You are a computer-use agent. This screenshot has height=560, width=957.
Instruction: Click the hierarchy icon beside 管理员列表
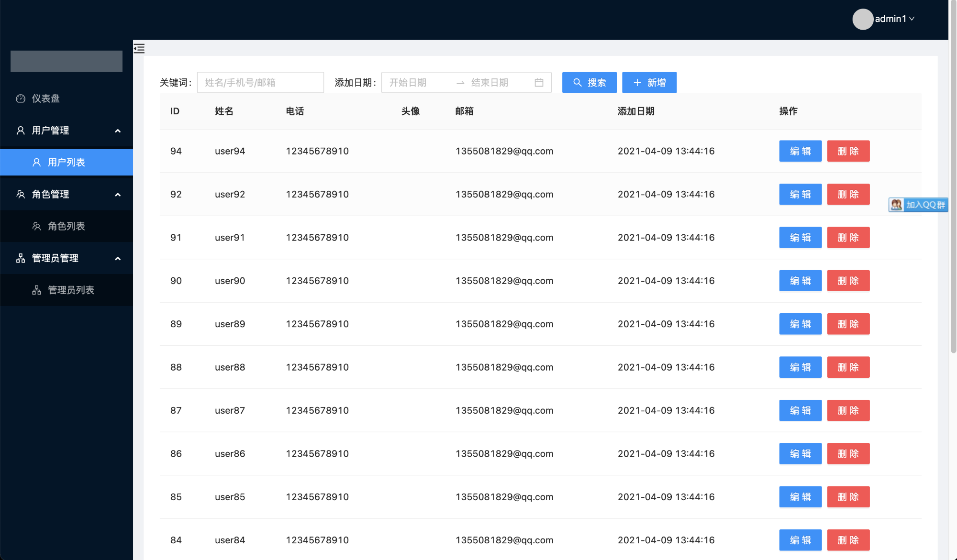coord(36,290)
